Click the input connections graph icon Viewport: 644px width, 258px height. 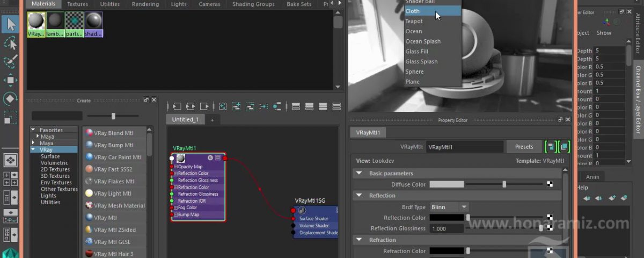(177, 106)
